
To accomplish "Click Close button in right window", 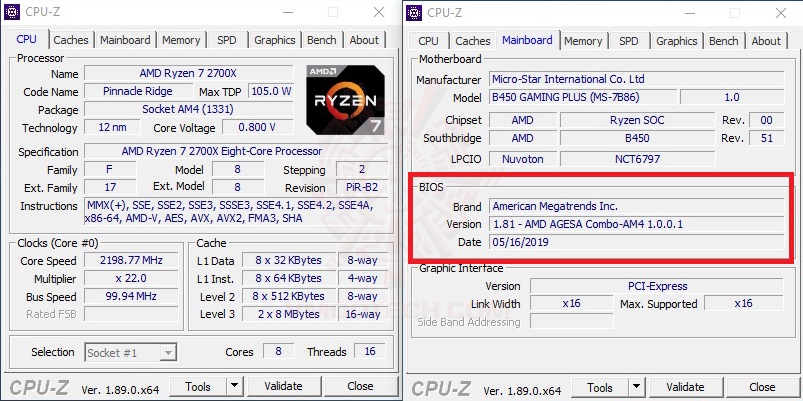I will [x=762, y=387].
